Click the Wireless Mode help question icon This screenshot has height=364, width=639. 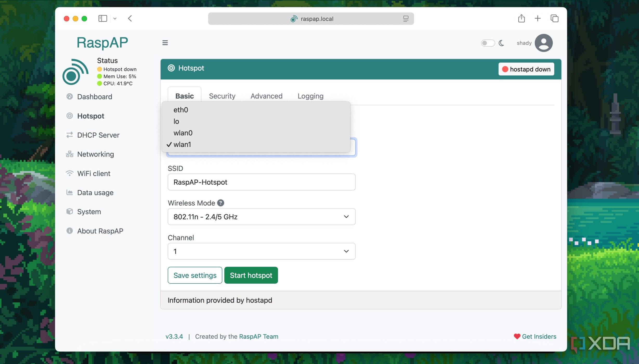(220, 203)
